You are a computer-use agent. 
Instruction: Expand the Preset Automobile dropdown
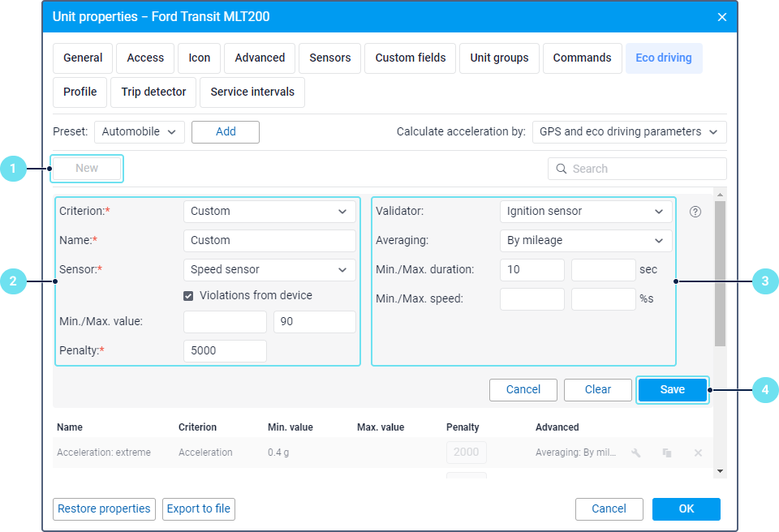coord(140,132)
